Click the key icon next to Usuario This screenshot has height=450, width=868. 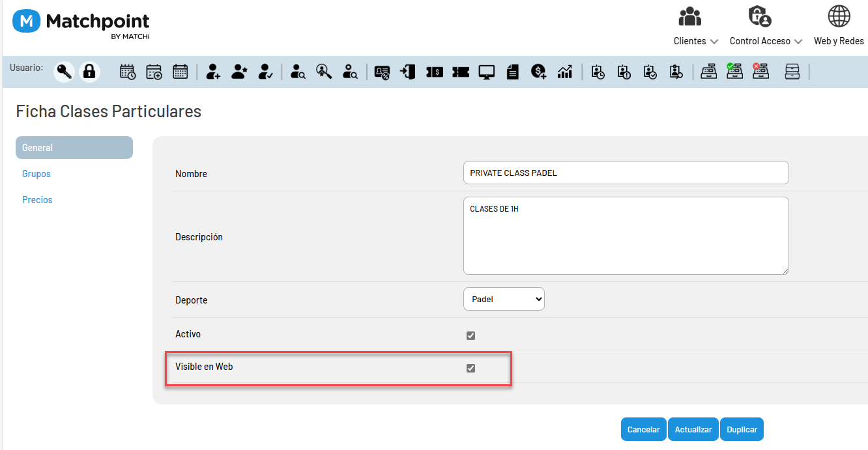click(64, 72)
